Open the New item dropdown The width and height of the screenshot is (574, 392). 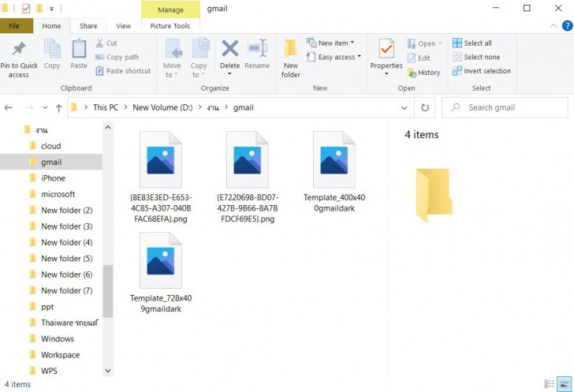[x=330, y=43]
